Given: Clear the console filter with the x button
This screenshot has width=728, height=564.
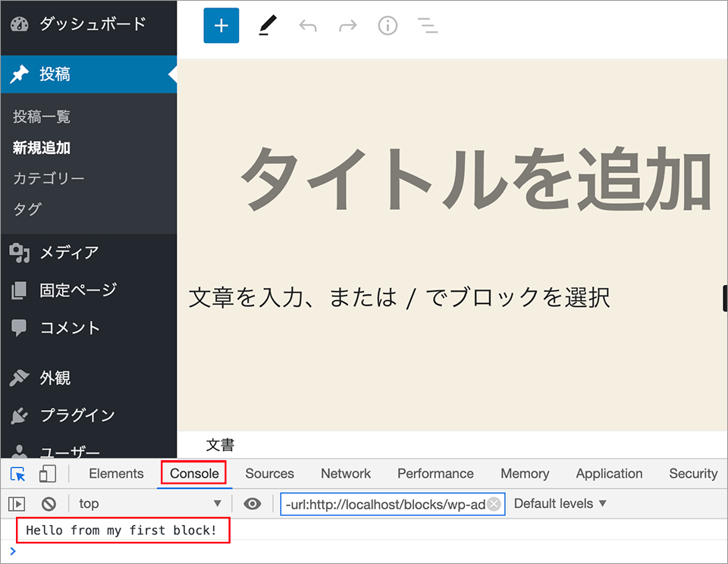Looking at the screenshot, I should click(494, 504).
